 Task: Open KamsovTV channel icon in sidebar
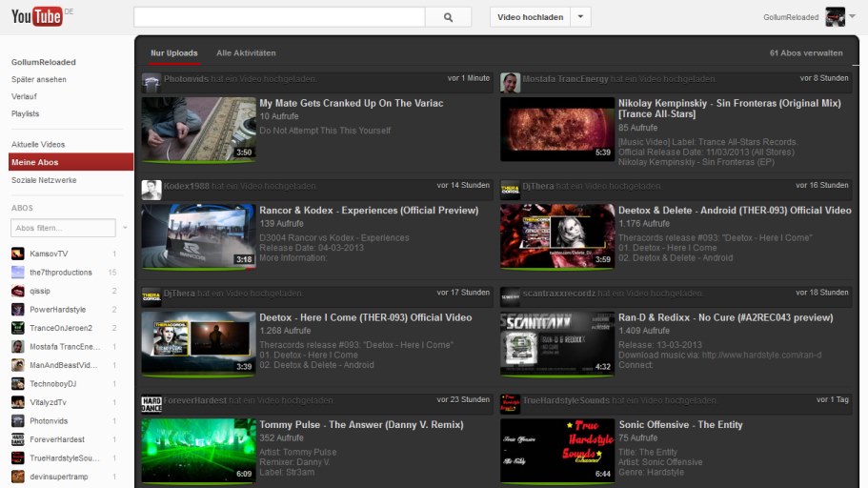tap(18, 254)
